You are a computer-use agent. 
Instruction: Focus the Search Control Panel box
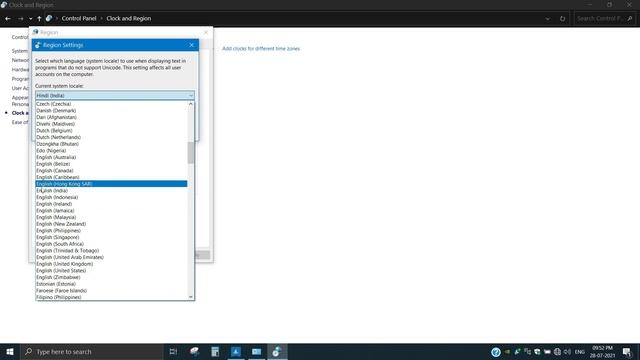604,18
